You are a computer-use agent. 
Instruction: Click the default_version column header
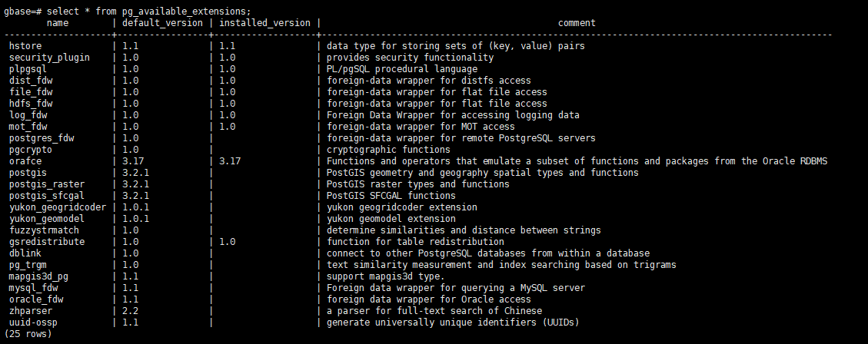(162, 23)
